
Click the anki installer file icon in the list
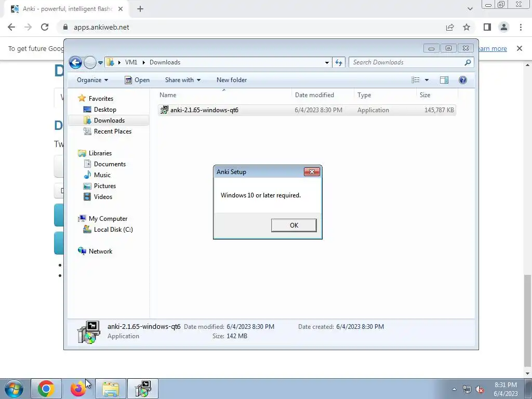point(164,110)
